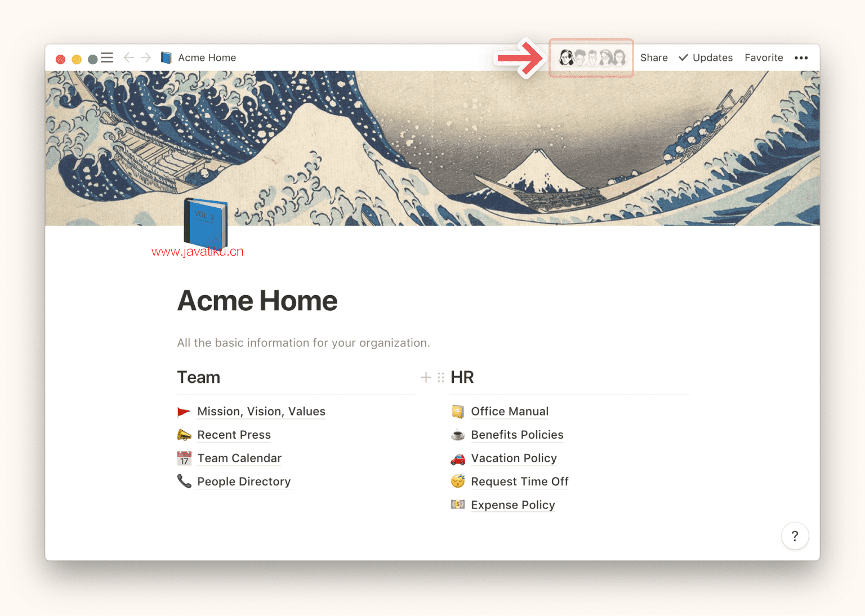The image size is (865, 616).
Task: Click the telephone receiver icon
Action: tap(184, 481)
